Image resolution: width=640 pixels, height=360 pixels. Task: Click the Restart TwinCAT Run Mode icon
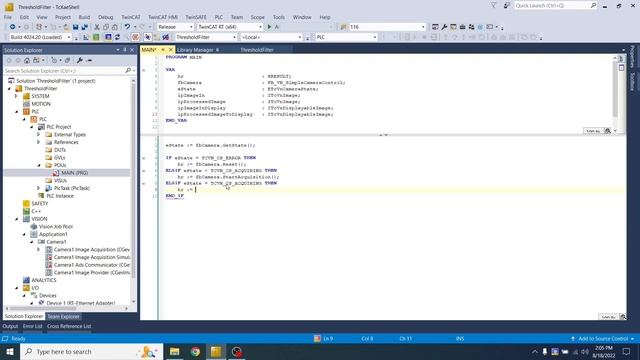pos(96,37)
